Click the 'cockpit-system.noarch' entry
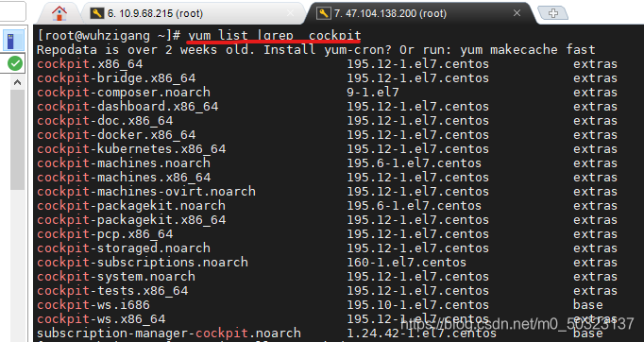 pyautogui.click(x=116, y=277)
